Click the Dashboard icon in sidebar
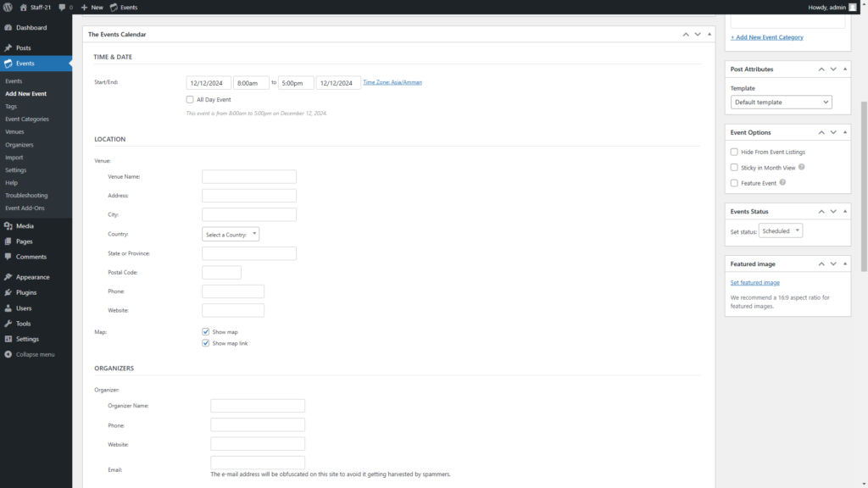This screenshot has height=488, width=868. [x=8, y=28]
